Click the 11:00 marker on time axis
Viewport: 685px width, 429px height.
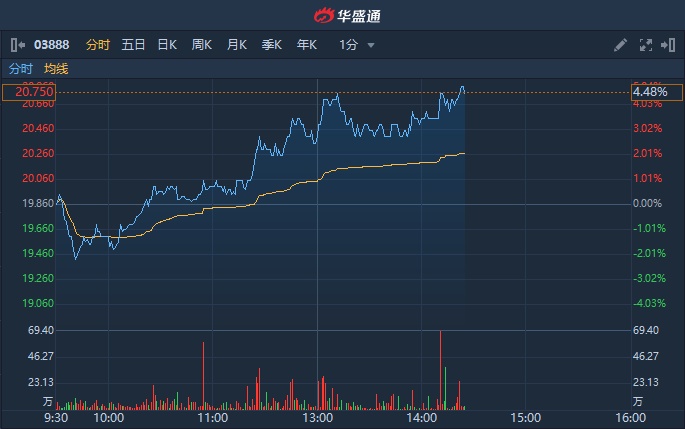click(x=213, y=417)
